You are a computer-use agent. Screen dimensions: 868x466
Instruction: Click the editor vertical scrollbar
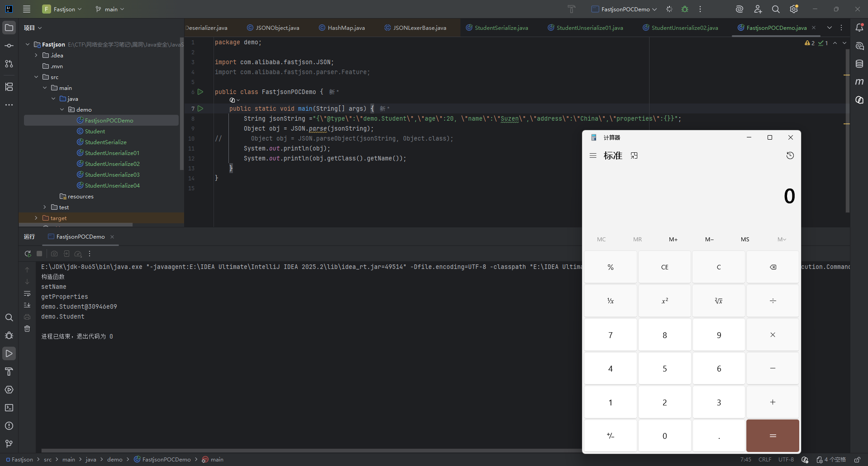tap(847, 131)
